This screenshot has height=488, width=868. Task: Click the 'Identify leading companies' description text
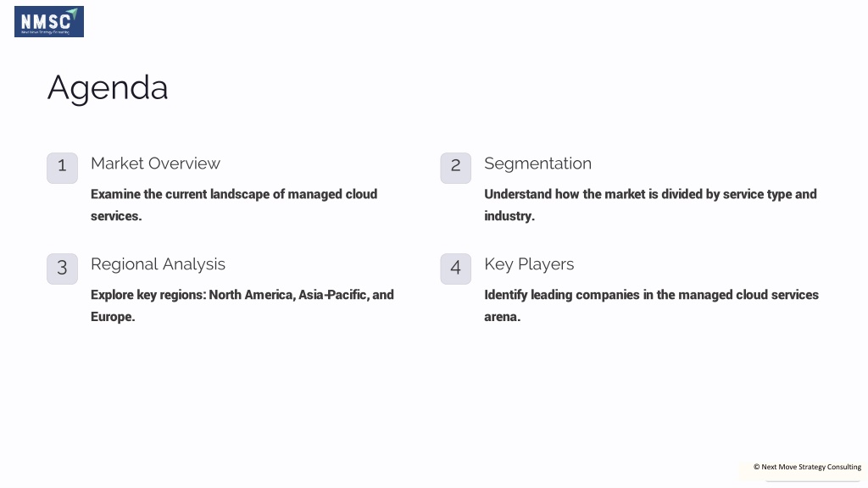click(x=651, y=305)
